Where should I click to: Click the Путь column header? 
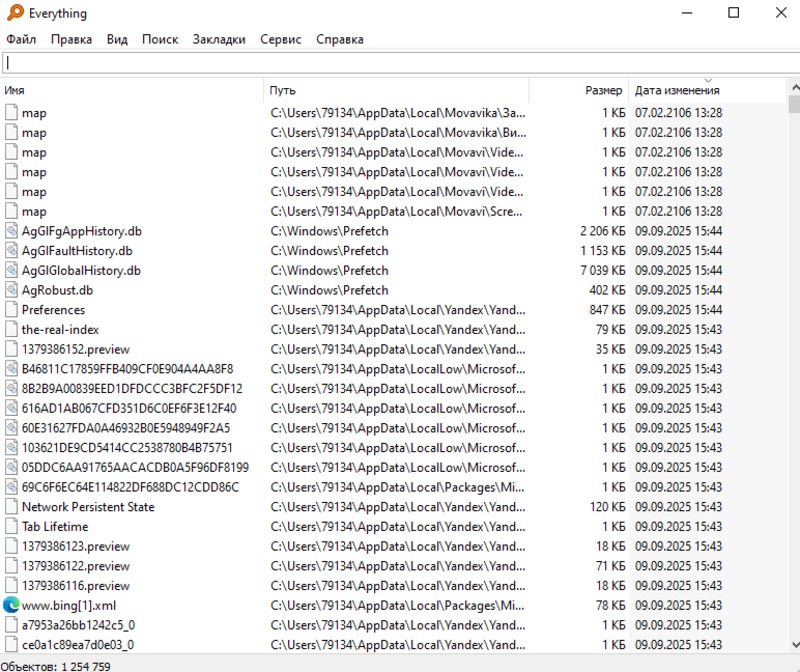tap(395, 90)
